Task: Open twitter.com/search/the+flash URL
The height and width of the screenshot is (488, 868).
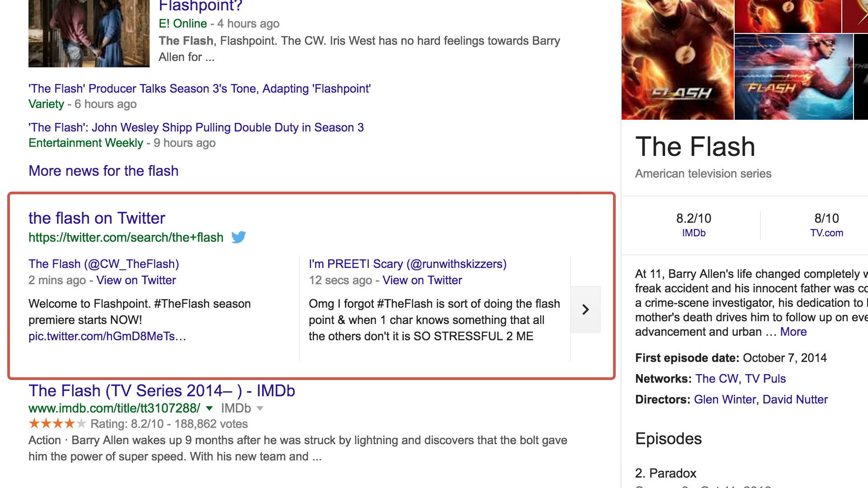Action: tap(126, 238)
